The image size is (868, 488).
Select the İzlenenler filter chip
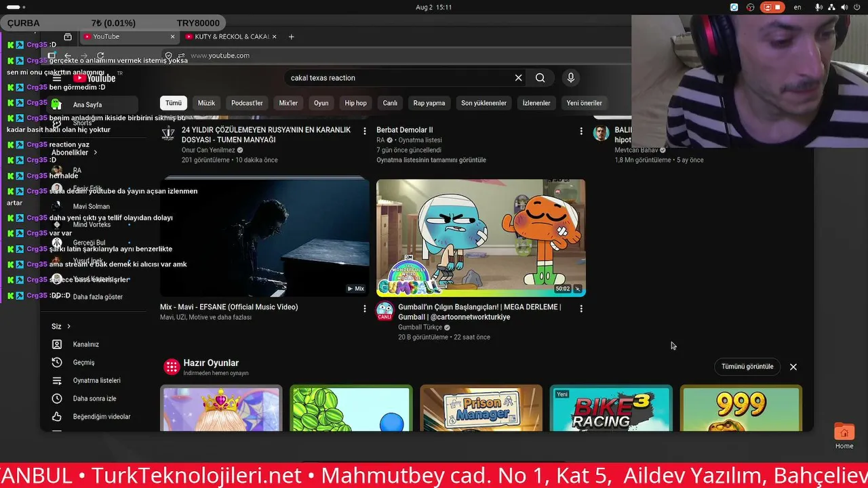click(x=536, y=103)
